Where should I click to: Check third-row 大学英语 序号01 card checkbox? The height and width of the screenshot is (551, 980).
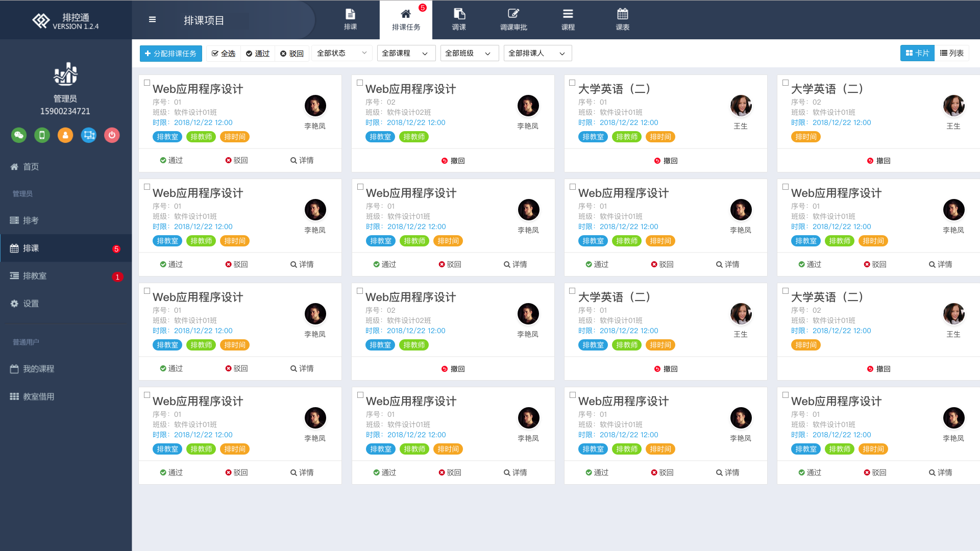572,291
